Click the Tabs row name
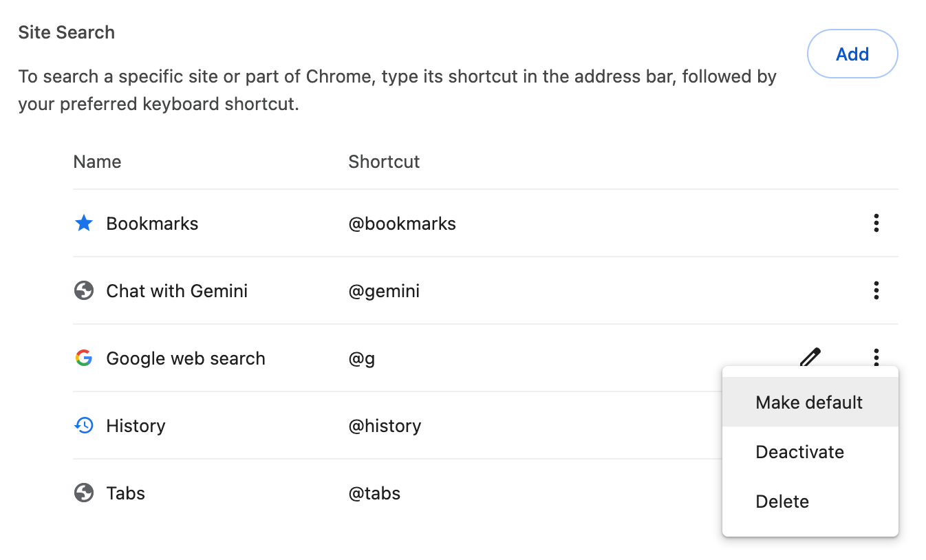The image size is (926, 560). (125, 493)
